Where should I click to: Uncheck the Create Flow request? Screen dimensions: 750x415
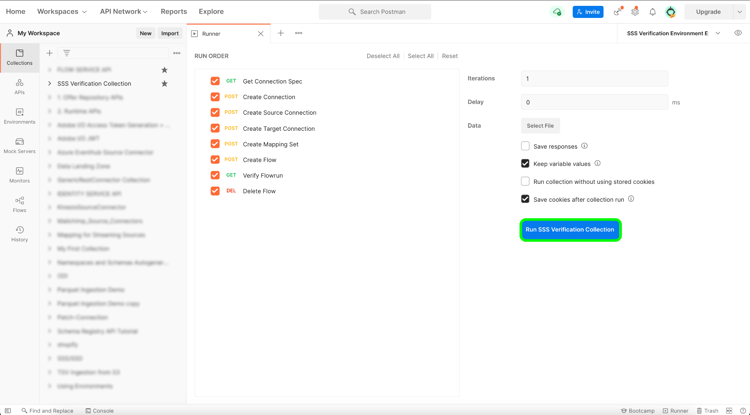tap(215, 160)
